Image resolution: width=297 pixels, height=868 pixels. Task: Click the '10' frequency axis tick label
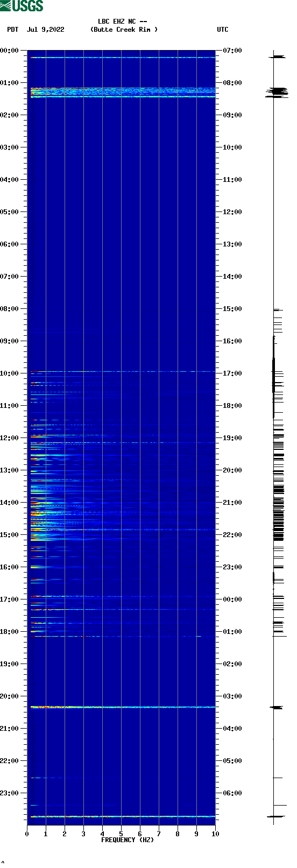click(215, 834)
